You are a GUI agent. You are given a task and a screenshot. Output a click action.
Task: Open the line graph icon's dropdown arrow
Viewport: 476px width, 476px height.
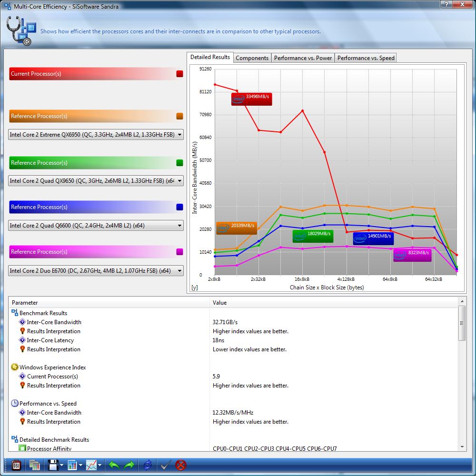(99, 465)
